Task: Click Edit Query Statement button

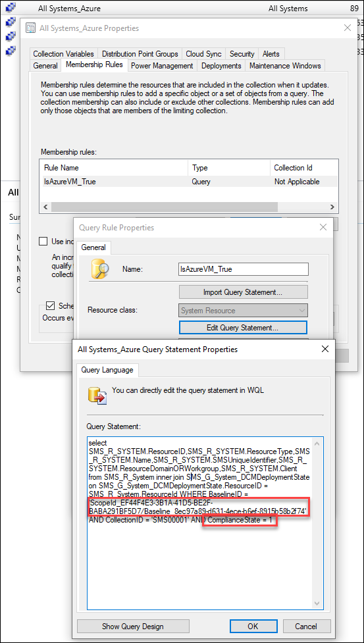Action: tap(243, 328)
